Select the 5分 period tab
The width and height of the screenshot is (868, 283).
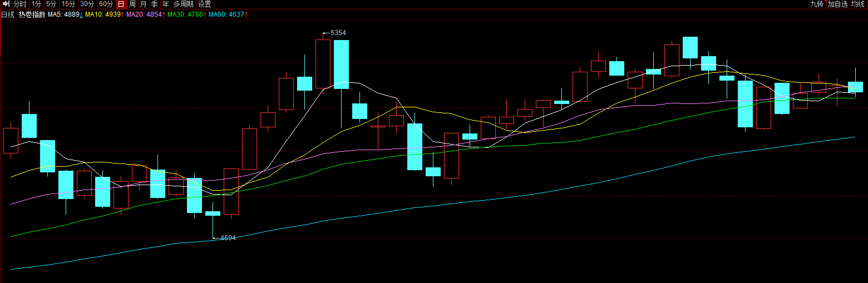51,4
